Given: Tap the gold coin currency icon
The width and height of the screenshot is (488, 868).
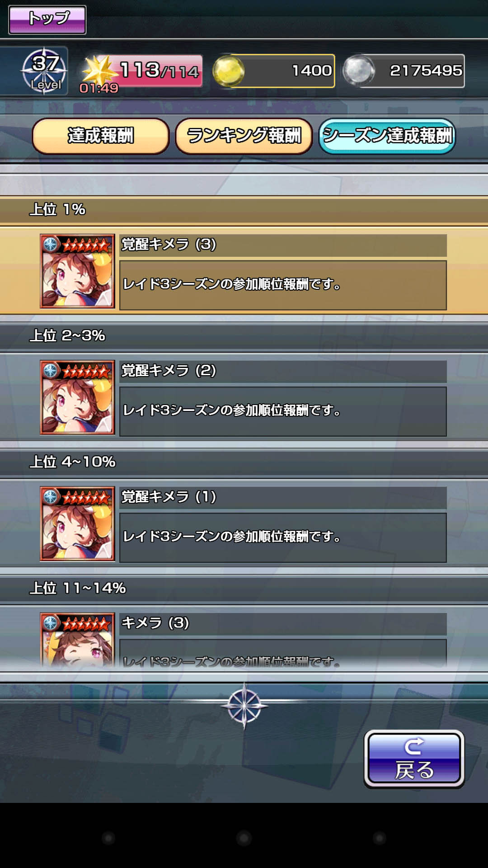Looking at the screenshot, I should [229, 71].
